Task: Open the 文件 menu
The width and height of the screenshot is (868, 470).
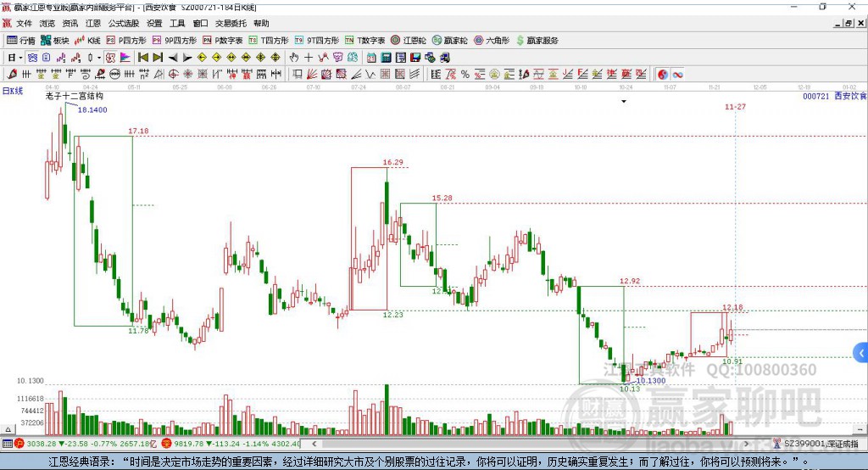Action: click(24, 23)
